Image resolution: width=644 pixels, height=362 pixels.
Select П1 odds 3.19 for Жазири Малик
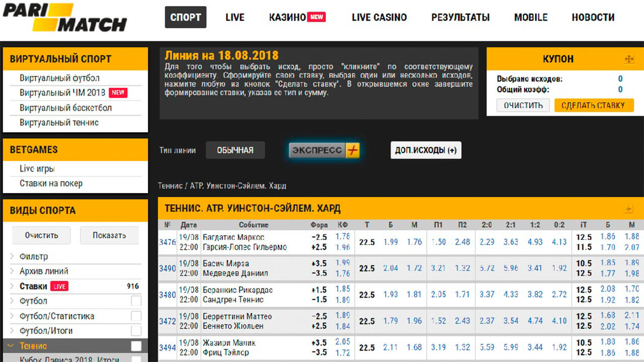438,347
